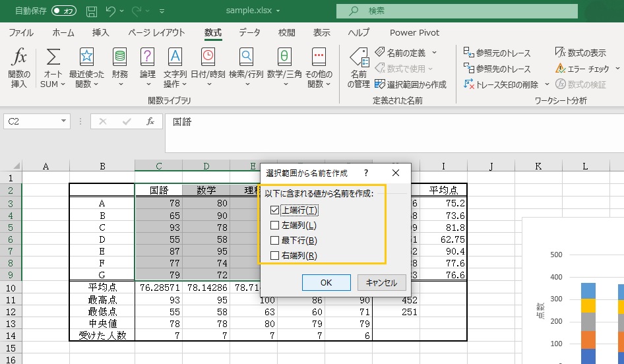Click the 検索 search box
This screenshot has height=364, width=624.
click(x=455, y=11)
